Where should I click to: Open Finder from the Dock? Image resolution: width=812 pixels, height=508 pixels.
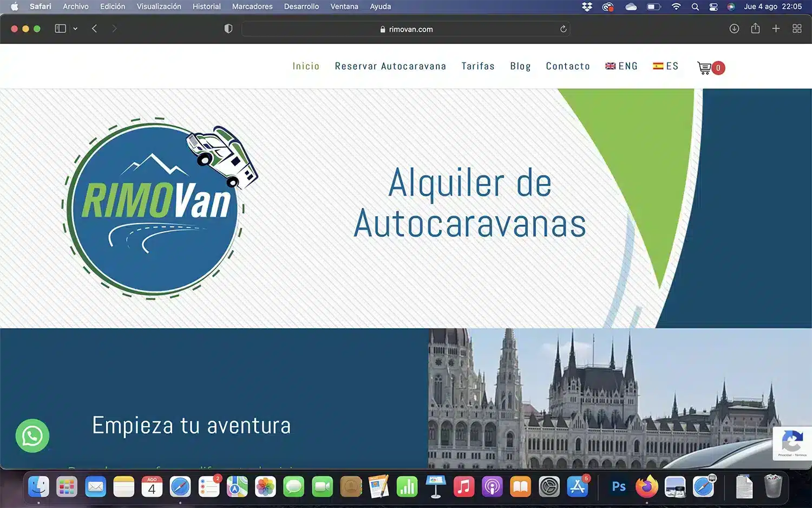pyautogui.click(x=38, y=487)
